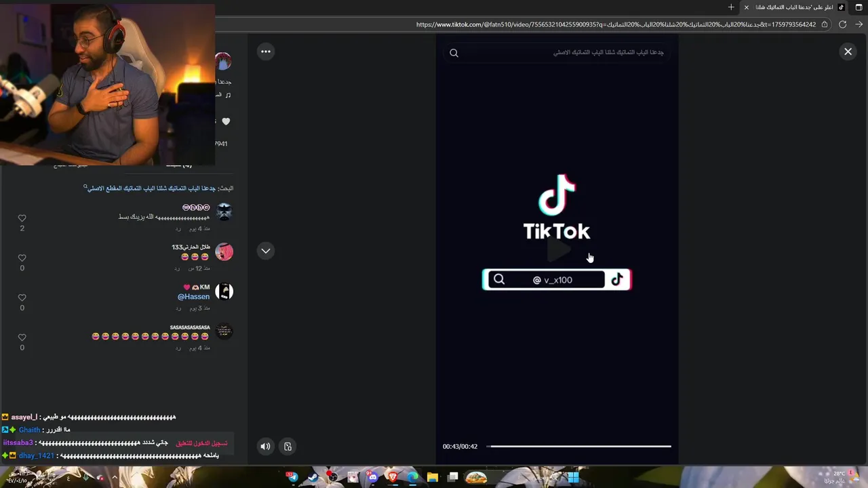This screenshot has width=868, height=488.
Task: Like the KM @Hassen comment
Action: coord(22,298)
